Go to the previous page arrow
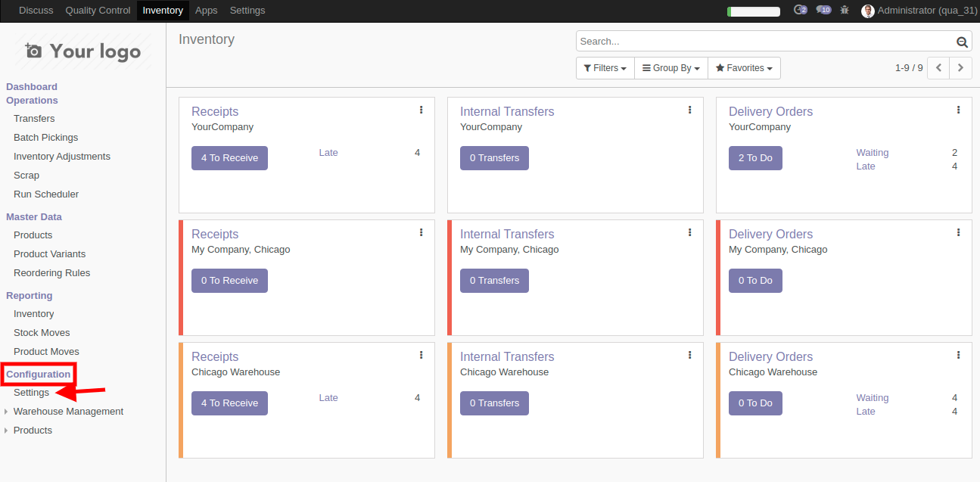This screenshot has width=980, height=482. 938,68
